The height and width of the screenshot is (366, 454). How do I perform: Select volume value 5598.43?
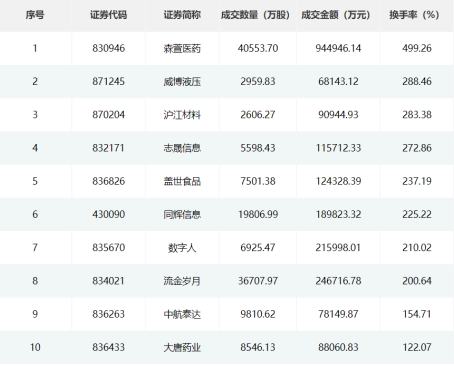coord(258,148)
